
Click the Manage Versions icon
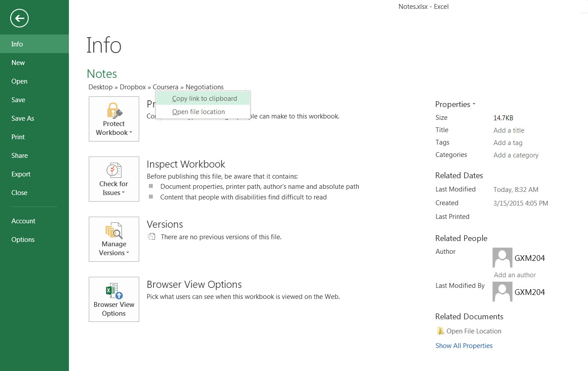114,230
